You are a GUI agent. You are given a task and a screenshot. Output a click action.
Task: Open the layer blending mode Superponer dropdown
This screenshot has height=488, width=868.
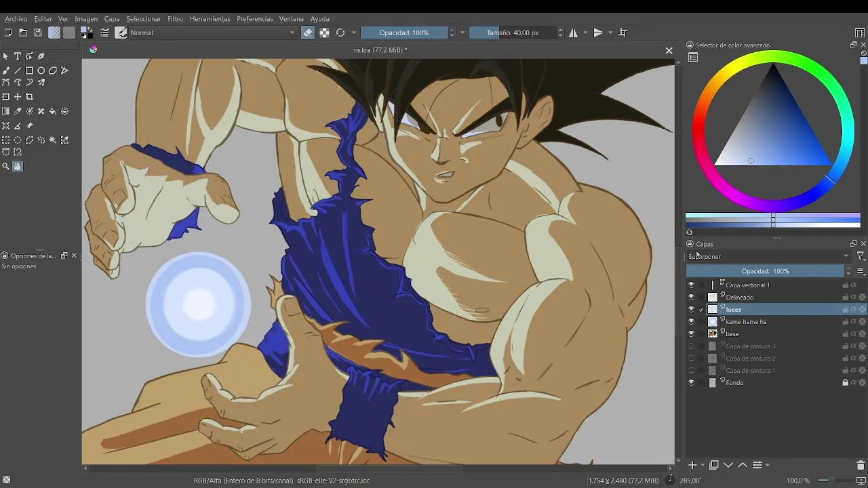(x=768, y=256)
